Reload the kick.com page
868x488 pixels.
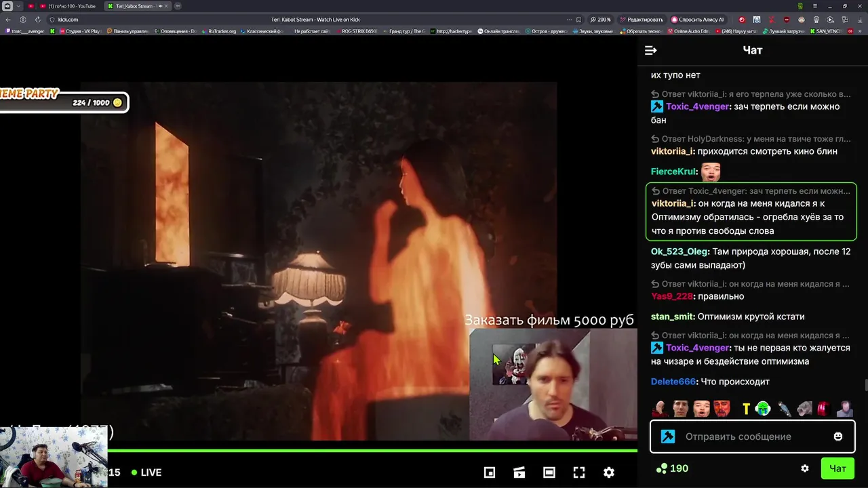(37, 20)
